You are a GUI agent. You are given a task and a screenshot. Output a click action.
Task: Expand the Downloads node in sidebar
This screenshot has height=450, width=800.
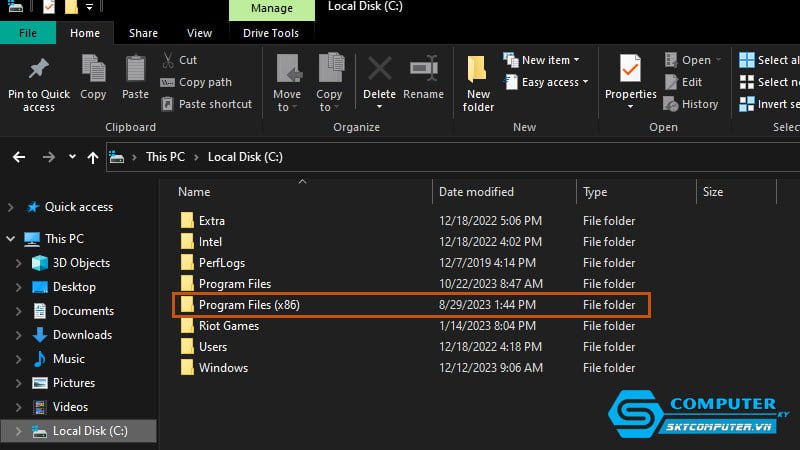19,335
